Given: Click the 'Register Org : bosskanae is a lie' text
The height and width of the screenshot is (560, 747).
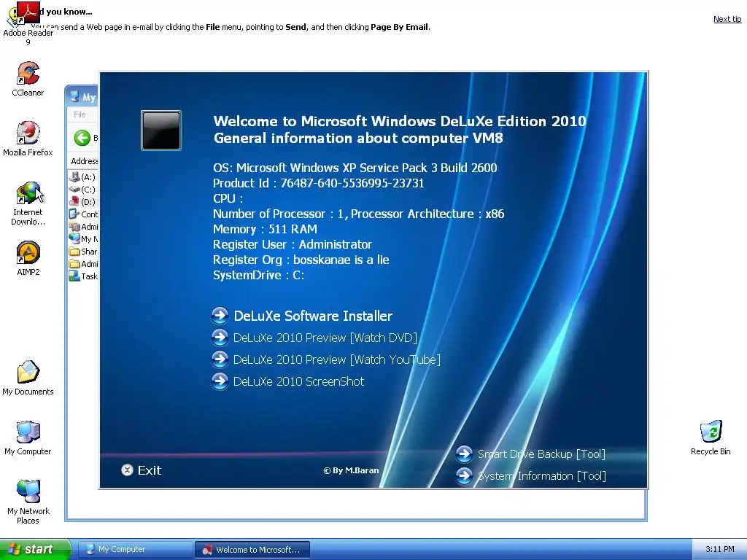Looking at the screenshot, I should pos(301,260).
